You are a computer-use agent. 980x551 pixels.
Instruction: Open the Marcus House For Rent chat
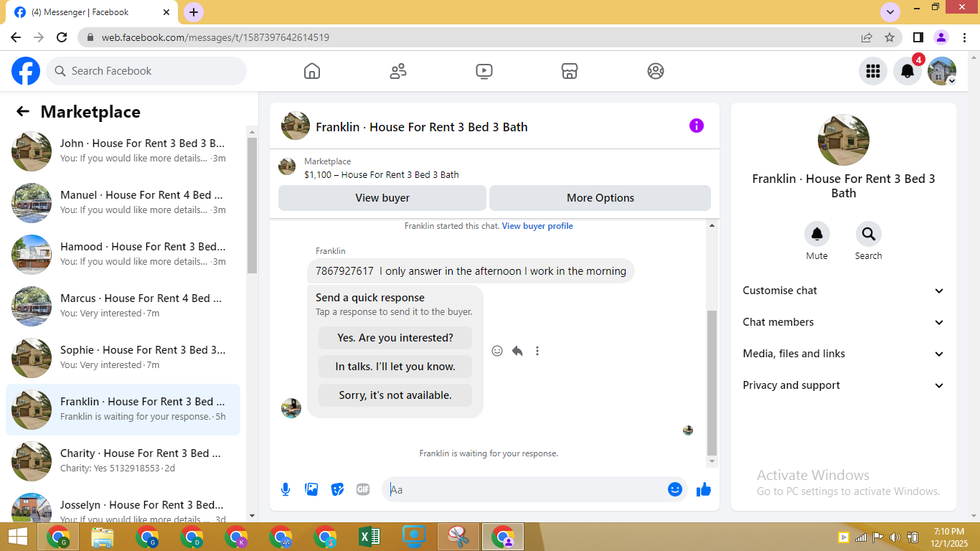click(123, 306)
